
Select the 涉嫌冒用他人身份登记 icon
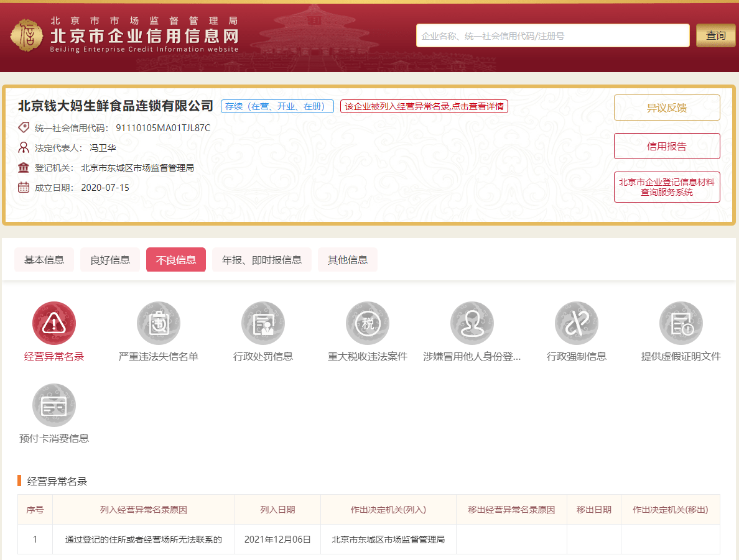[472, 323]
